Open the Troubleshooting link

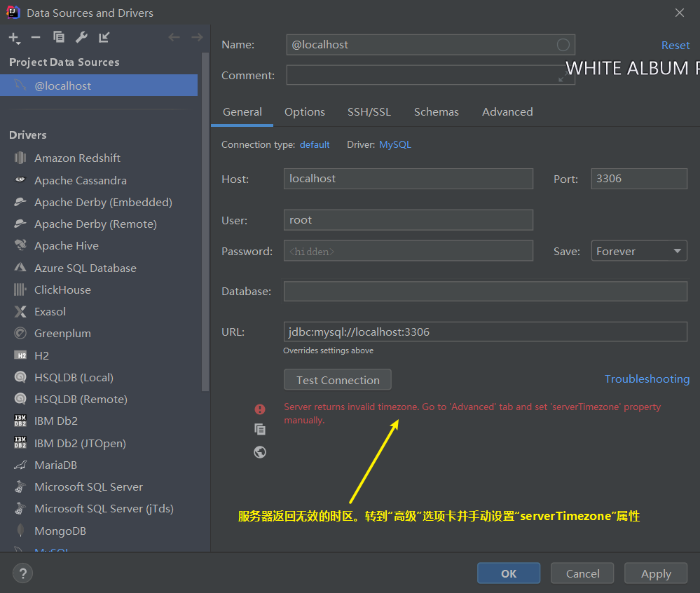tap(647, 379)
